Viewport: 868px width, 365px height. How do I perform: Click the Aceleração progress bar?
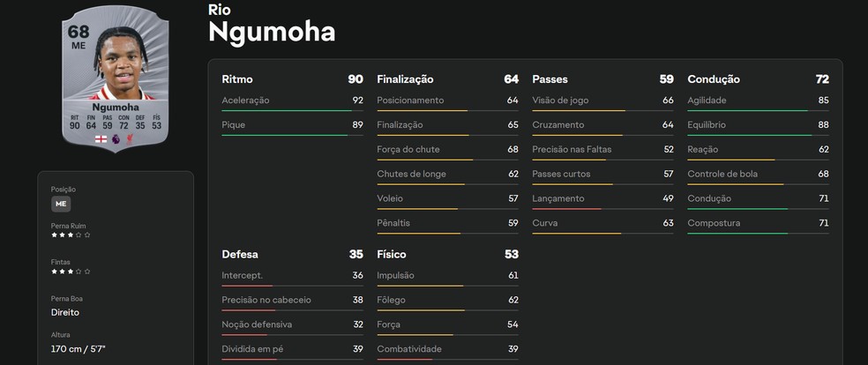(292, 111)
